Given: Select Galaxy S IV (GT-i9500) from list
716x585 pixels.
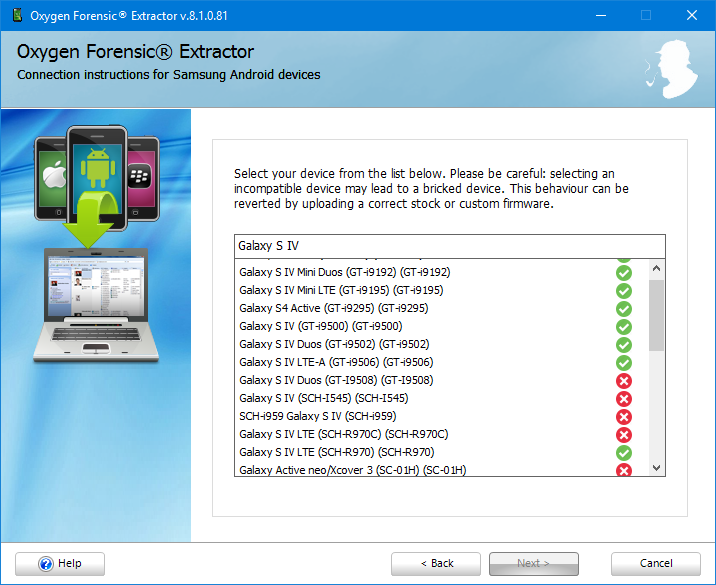Looking at the screenshot, I should [320, 326].
